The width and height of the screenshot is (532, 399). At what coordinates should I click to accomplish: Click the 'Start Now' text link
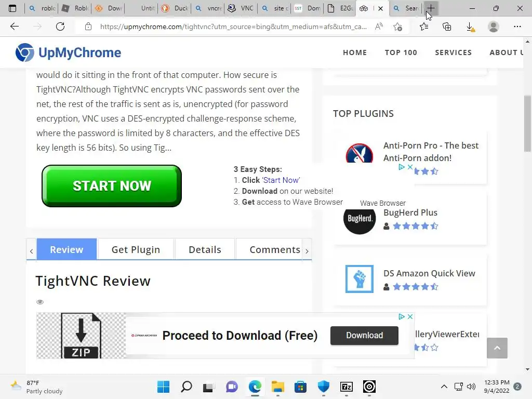tap(281, 180)
